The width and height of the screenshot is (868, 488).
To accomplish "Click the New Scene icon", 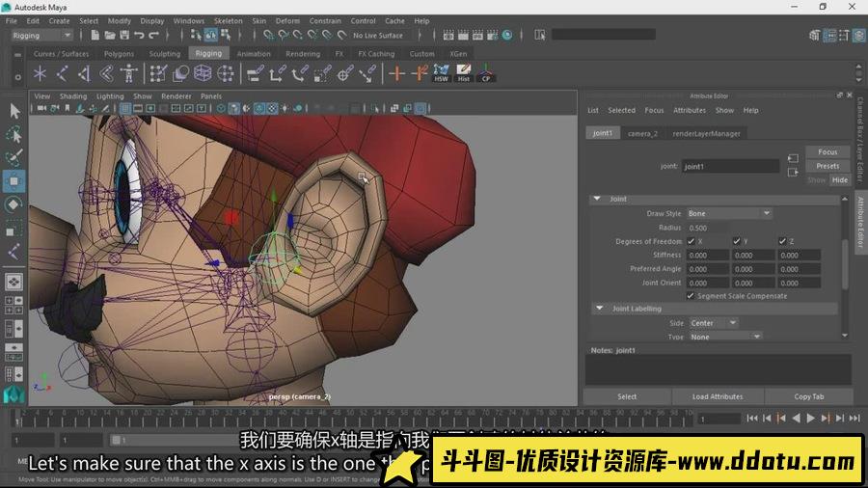I will click(x=95, y=35).
